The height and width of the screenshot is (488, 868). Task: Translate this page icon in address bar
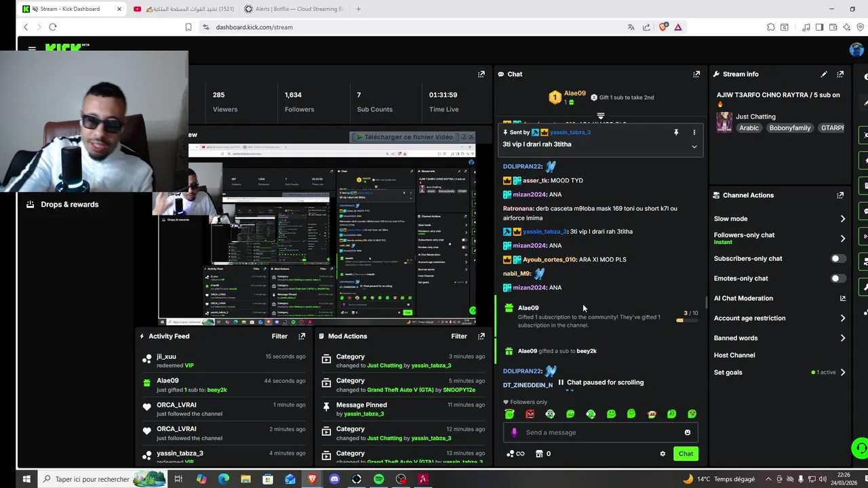point(631,27)
